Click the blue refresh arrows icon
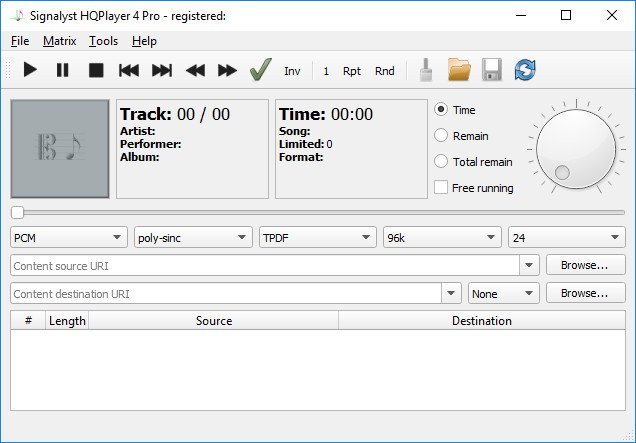Screen dimensions: 636x443 coord(525,70)
